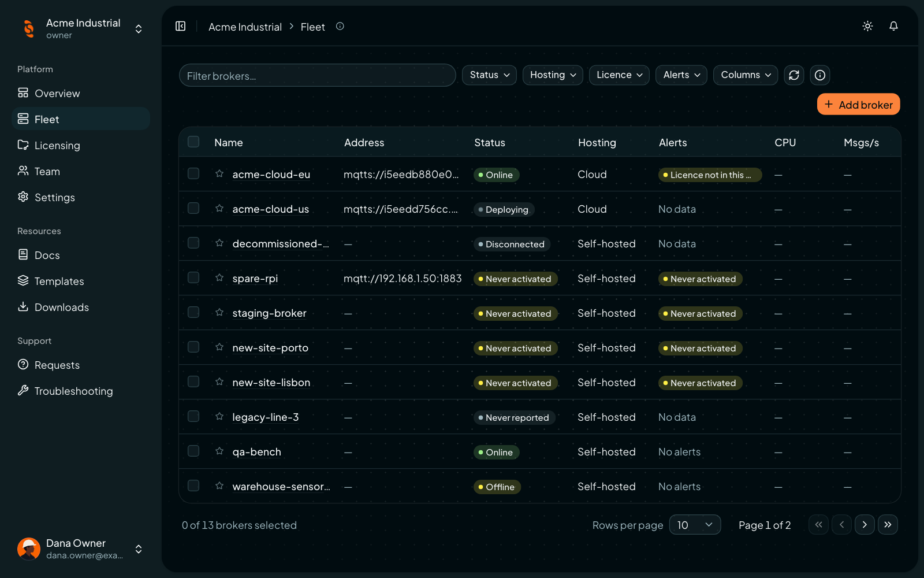Image resolution: width=924 pixels, height=578 pixels.
Task: Focus the Filter brokers search field
Action: (318, 75)
